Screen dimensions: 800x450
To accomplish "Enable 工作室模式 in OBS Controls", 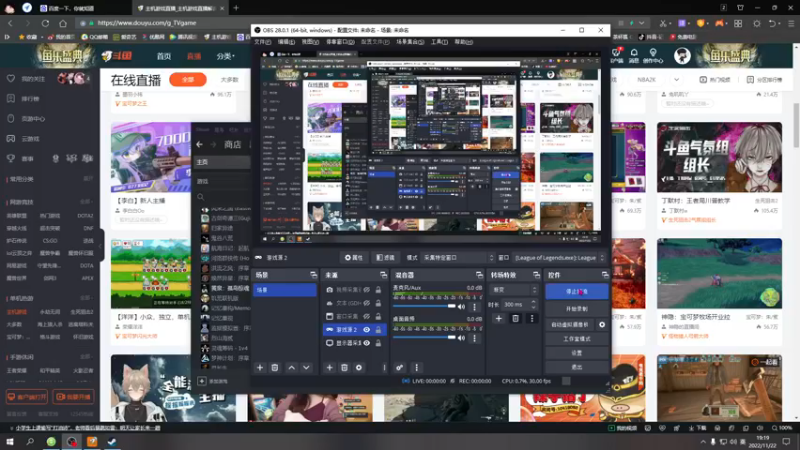I will click(x=577, y=339).
